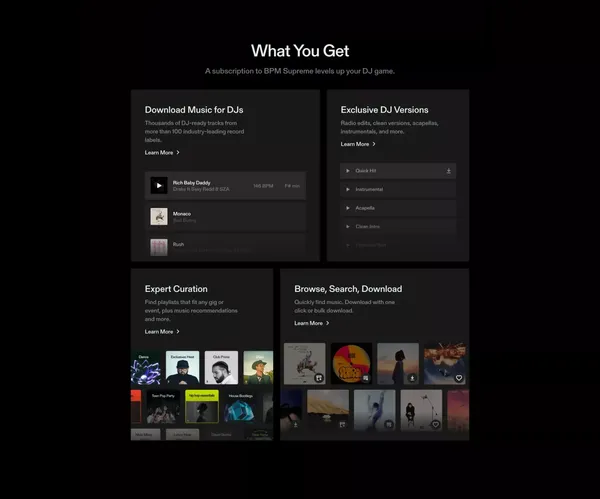Click the Monaco album artwork

pos(159,217)
